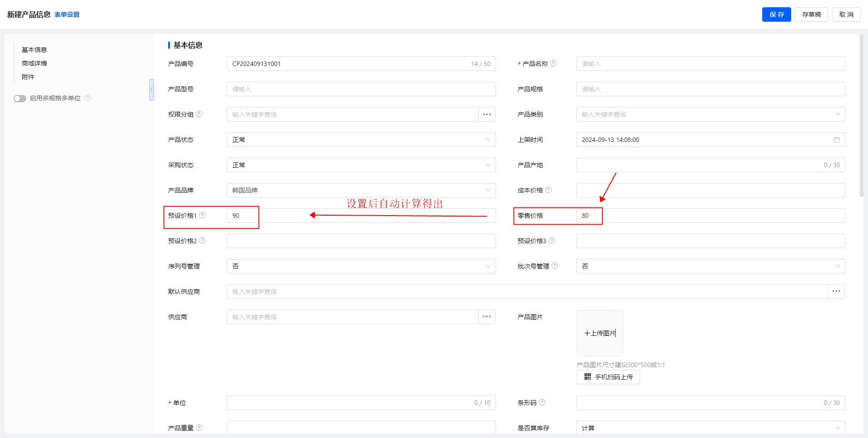The image size is (868, 438).
Task: Click help icon next to 条形码
Action: pos(542,403)
